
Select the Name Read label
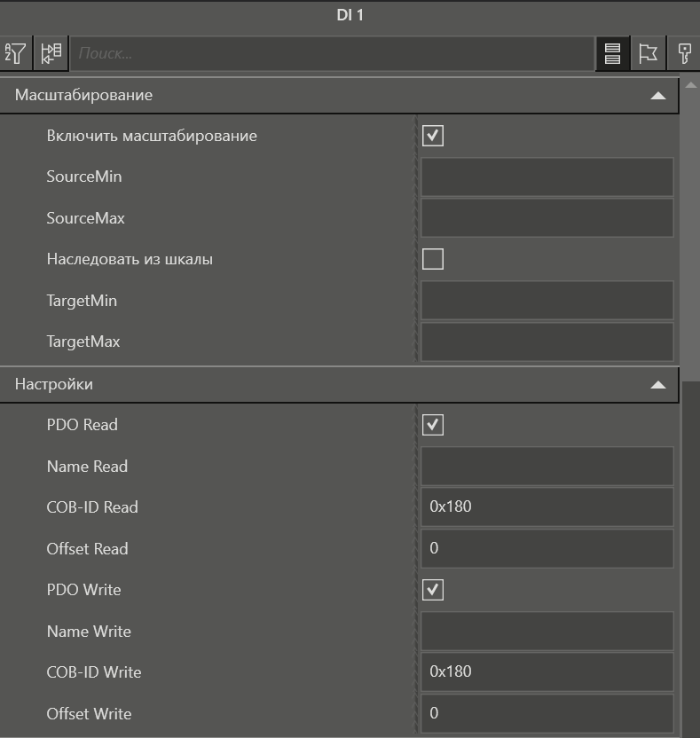point(87,466)
